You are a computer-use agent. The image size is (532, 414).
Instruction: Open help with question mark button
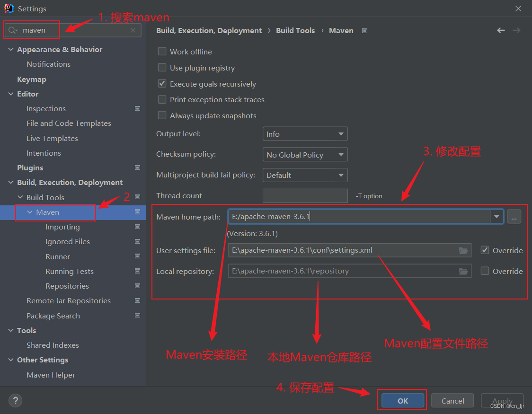coord(15,400)
